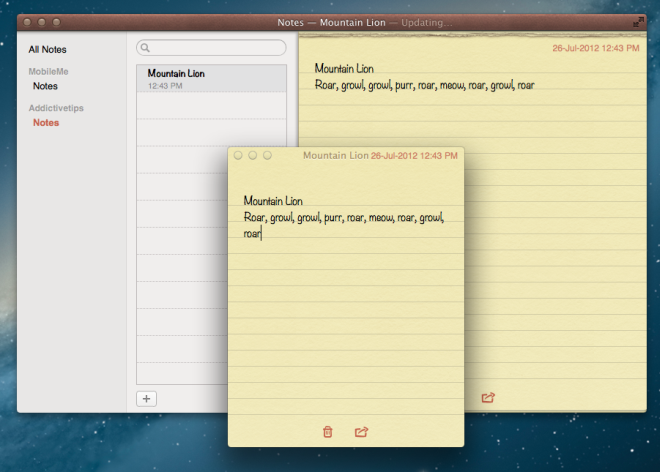Place cursor after 'roar' in floating note
The height and width of the screenshot is (472, 660).
(x=261, y=233)
